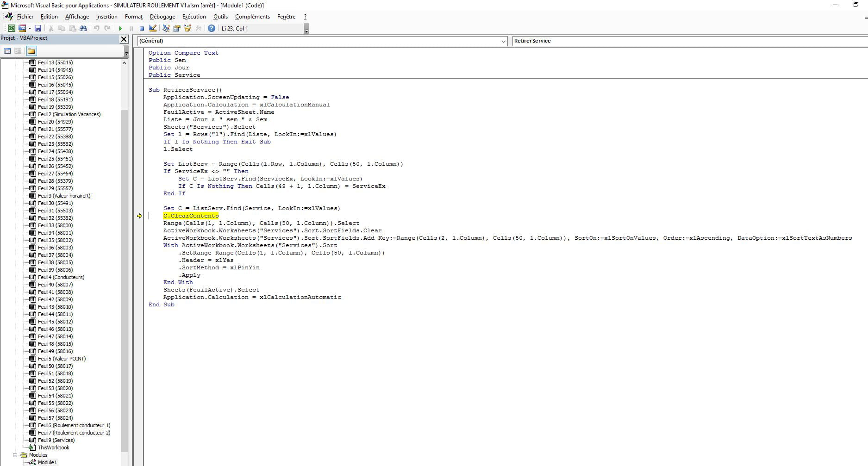Viewport: 868px width, 466px height.
Task: Click the View Code icon in Project pane
Action: 7,51
